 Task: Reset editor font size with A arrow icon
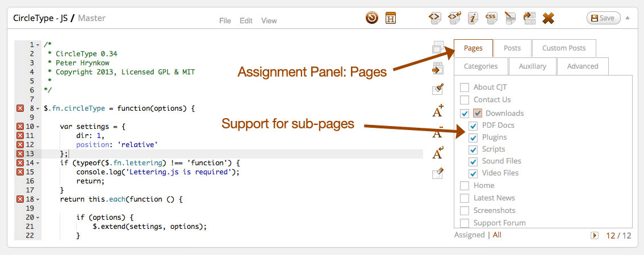(x=438, y=153)
